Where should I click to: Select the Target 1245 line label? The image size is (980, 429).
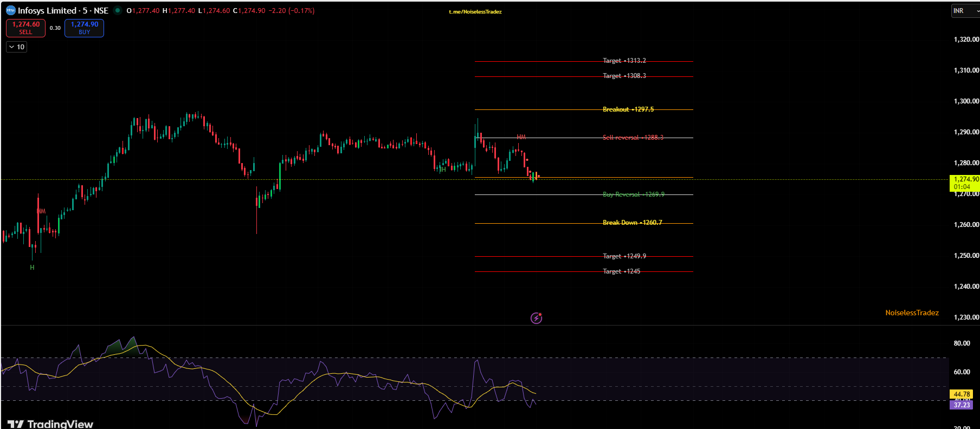[622, 271]
